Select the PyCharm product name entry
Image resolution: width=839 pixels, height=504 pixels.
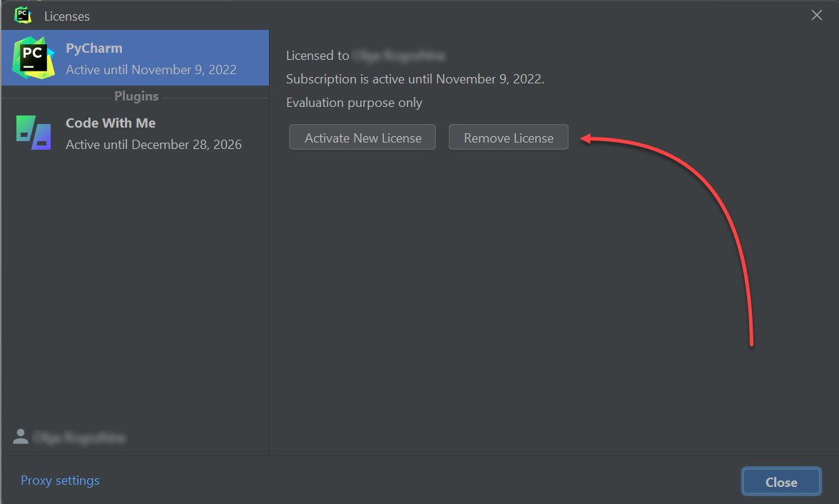coord(94,48)
